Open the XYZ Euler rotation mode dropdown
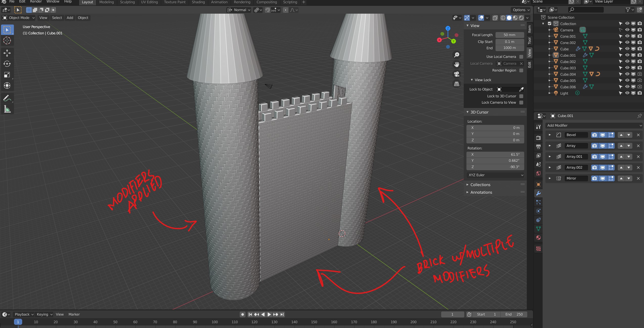The height and width of the screenshot is (328, 644). 495,175
